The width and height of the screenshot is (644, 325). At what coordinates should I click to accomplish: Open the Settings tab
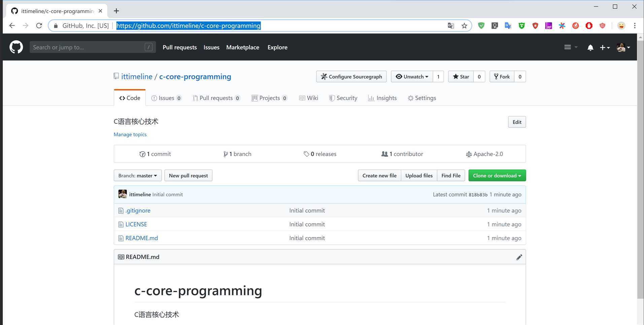pos(422,98)
